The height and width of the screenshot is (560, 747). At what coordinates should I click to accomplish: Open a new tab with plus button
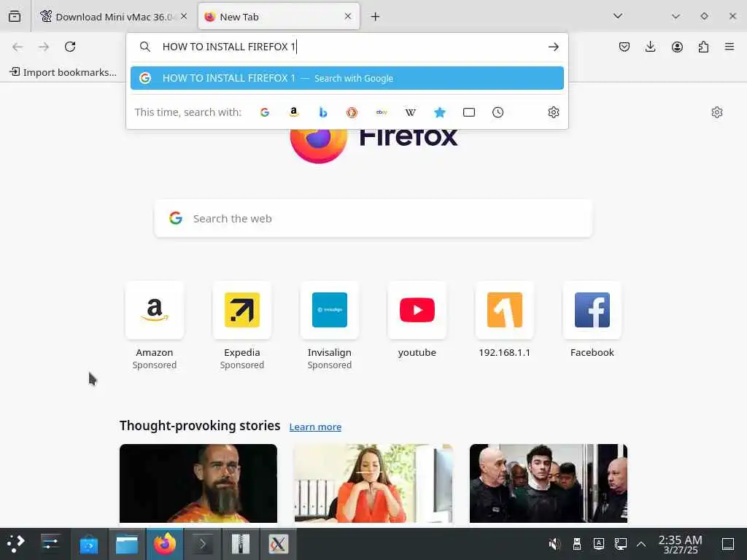(376, 17)
